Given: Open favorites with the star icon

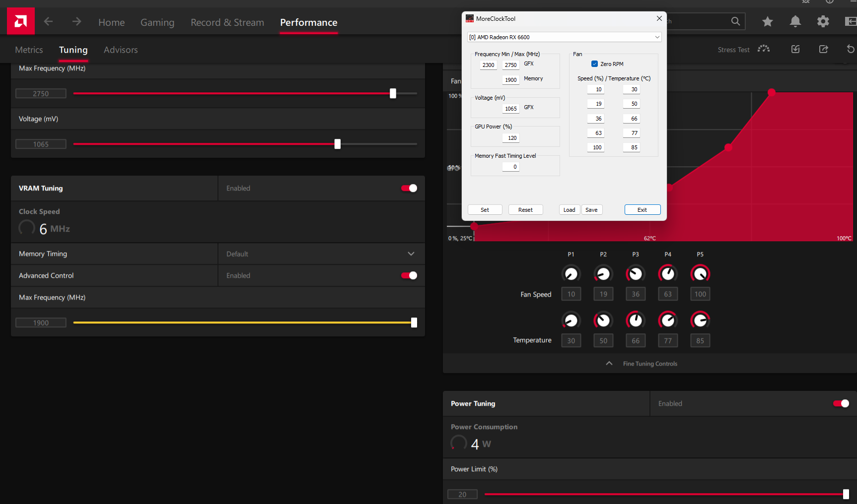Looking at the screenshot, I should (x=768, y=21).
